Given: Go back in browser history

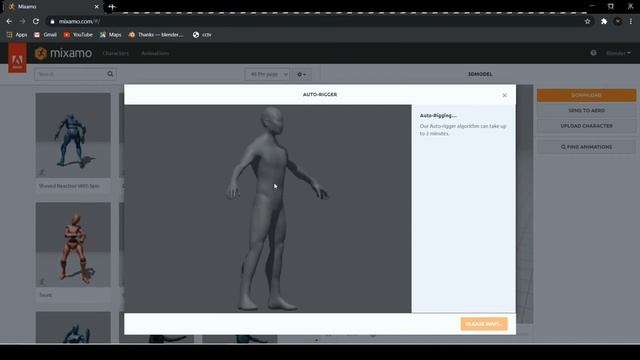Looking at the screenshot, I should click(x=9, y=21).
